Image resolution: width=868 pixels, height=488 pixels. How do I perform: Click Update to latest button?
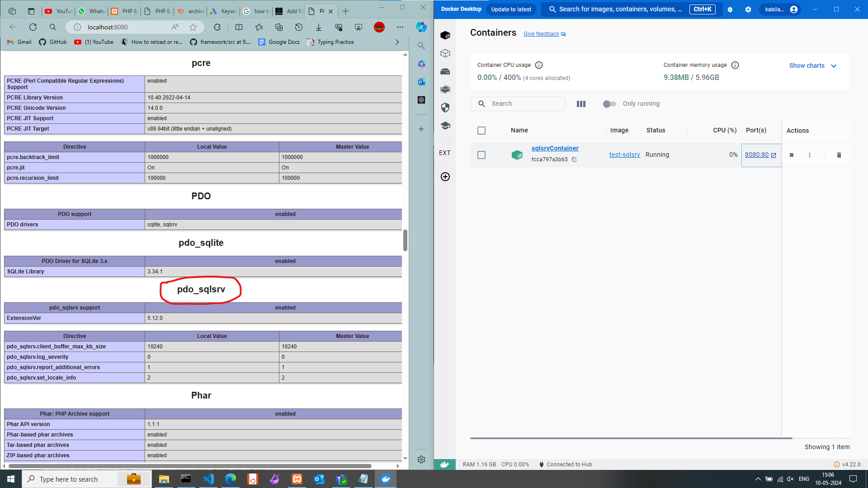pos(511,9)
